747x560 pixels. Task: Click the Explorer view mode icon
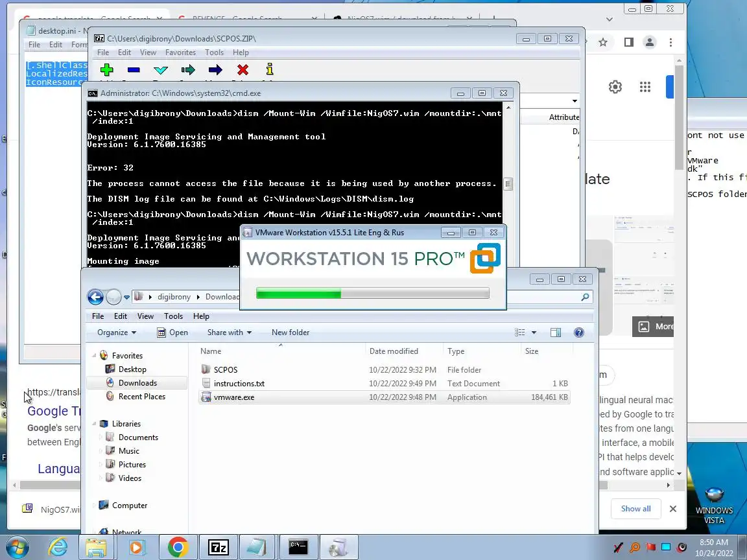(520, 332)
